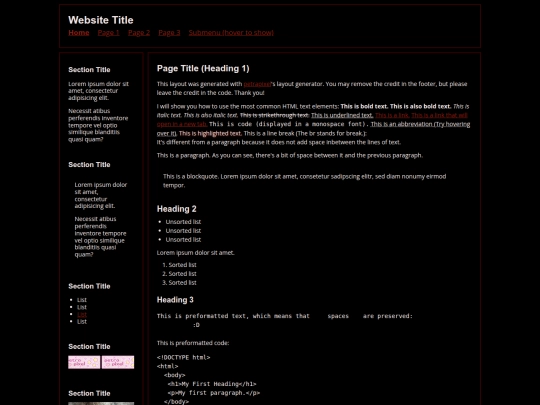Select the first 'Unsorted list' bullet item
Image resolution: width=540 pixels, height=405 pixels.
point(183,222)
